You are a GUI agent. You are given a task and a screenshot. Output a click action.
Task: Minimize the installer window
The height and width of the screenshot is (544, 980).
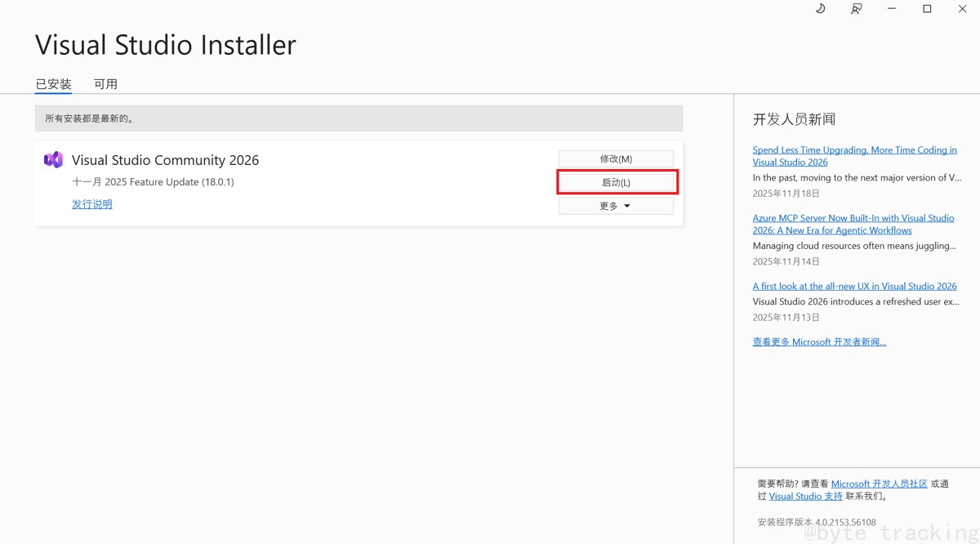click(892, 9)
